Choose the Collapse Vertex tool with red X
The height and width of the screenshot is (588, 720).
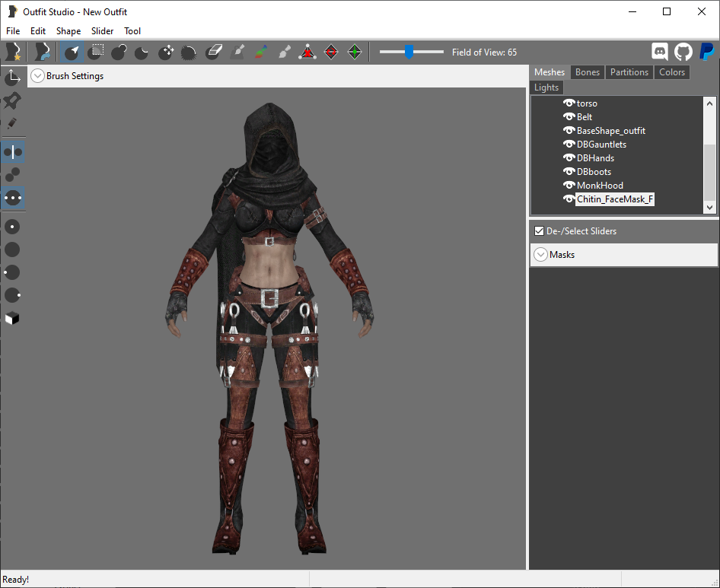tap(307, 52)
